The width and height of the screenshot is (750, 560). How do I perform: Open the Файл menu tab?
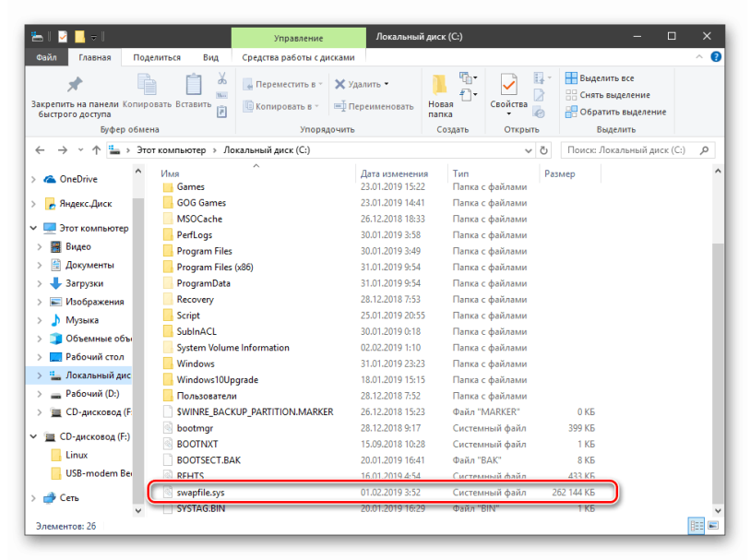tap(46, 57)
